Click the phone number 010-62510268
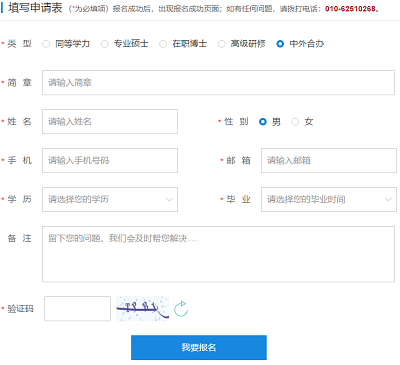Screen dimensions: 400x365 (x=350, y=9)
